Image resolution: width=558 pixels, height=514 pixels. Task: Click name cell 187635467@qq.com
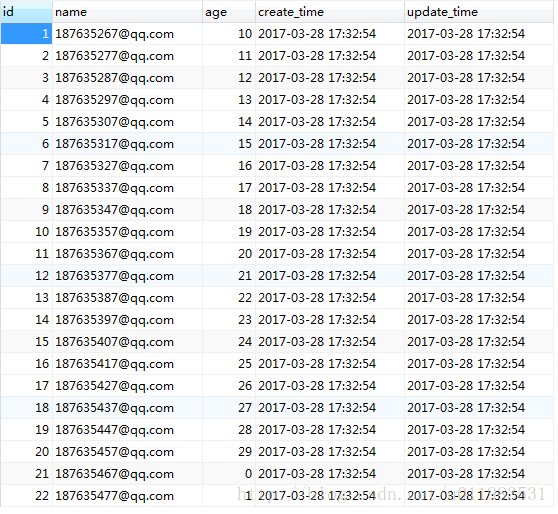[x=127, y=474]
